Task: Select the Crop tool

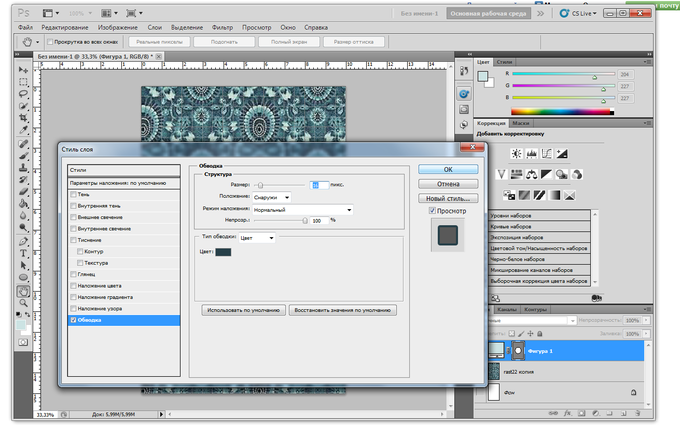Action: point(23,118)
